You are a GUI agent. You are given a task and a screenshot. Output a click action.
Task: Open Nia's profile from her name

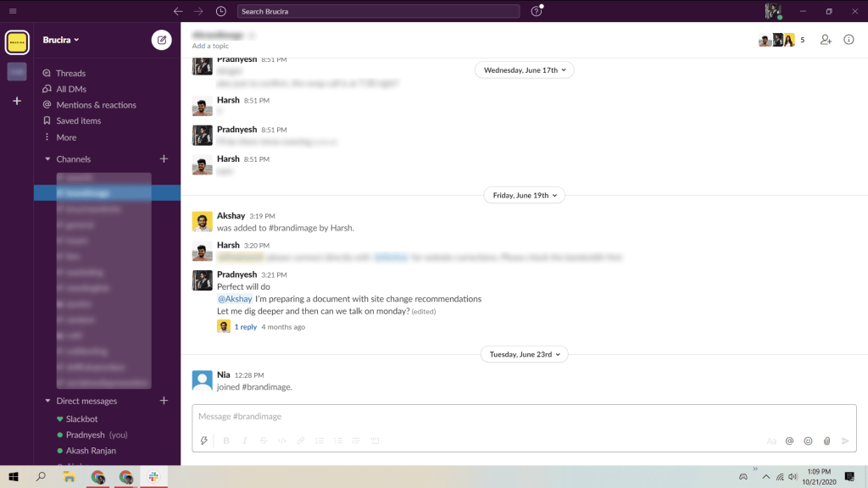pyautogui.click(x=224, y=374)
